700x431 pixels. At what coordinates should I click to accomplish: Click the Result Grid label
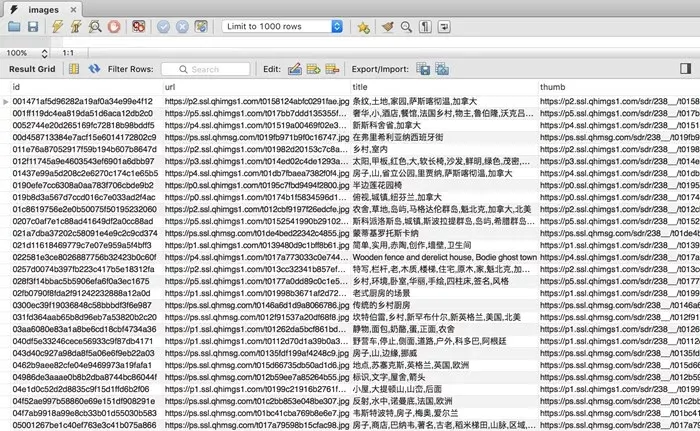(x=32, y=69)
